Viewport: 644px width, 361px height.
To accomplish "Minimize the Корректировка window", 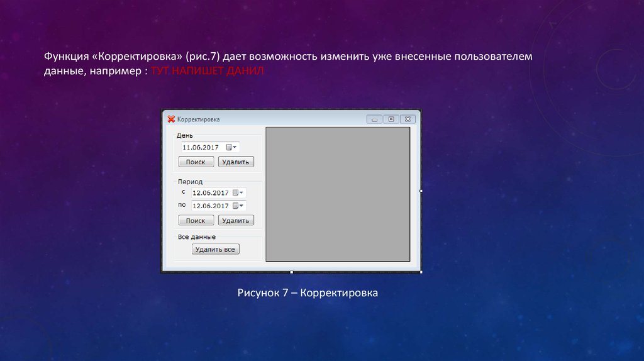I will [374, 119].
